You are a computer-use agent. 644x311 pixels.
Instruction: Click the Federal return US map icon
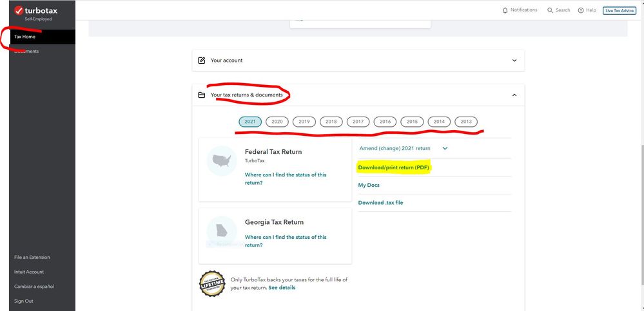tap(222, 161)
